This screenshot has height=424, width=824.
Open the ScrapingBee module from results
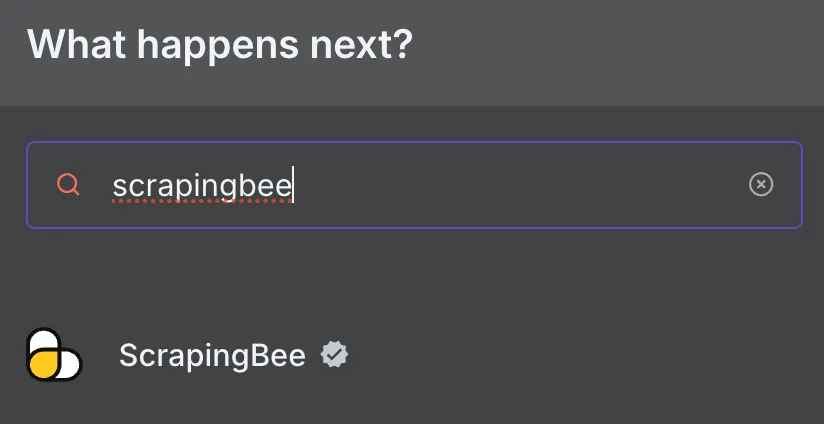pyautogui.click(x=212, y=355)
